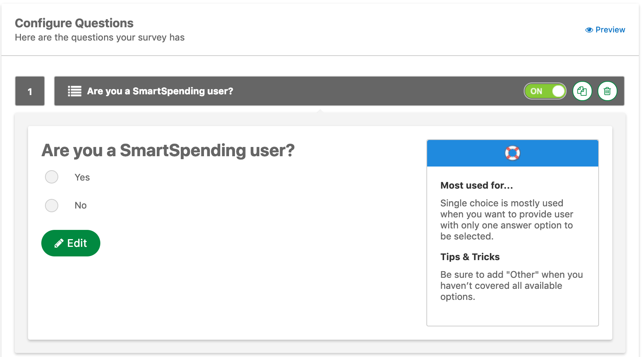Click the 'Yes' answer label
Image resolution: width=644 pixels, height=357 pixels.
[82, 177]
